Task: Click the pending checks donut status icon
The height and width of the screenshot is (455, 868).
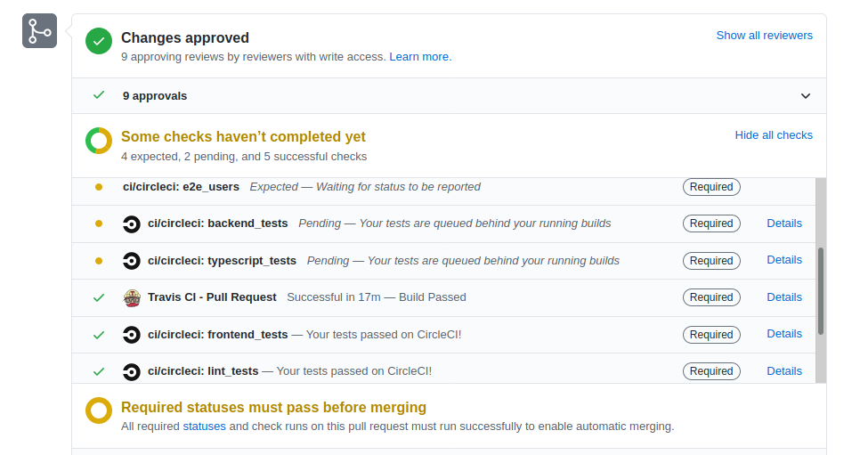Action: (99, 141)
